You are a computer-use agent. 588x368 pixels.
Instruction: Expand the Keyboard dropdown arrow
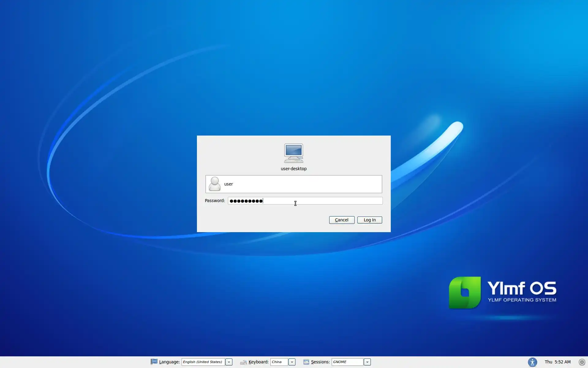pyautogui.click(x=292, y=362)
